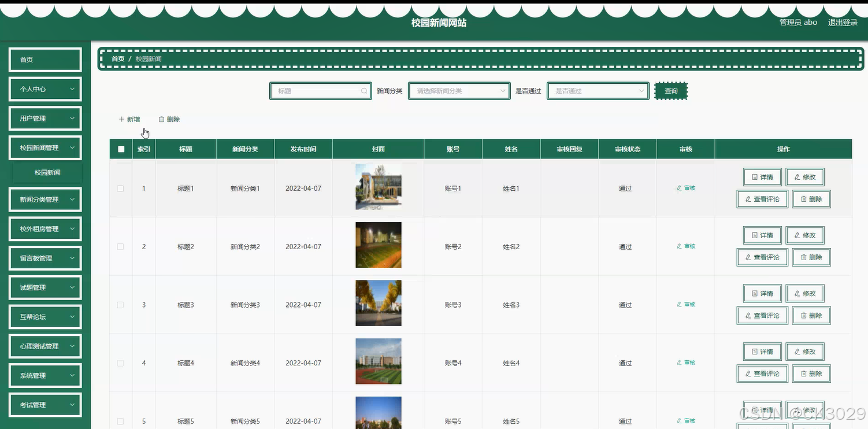
Task: Open 审核 review for 标题5 row
Action: pyautogui.click(x=686, y=421)
